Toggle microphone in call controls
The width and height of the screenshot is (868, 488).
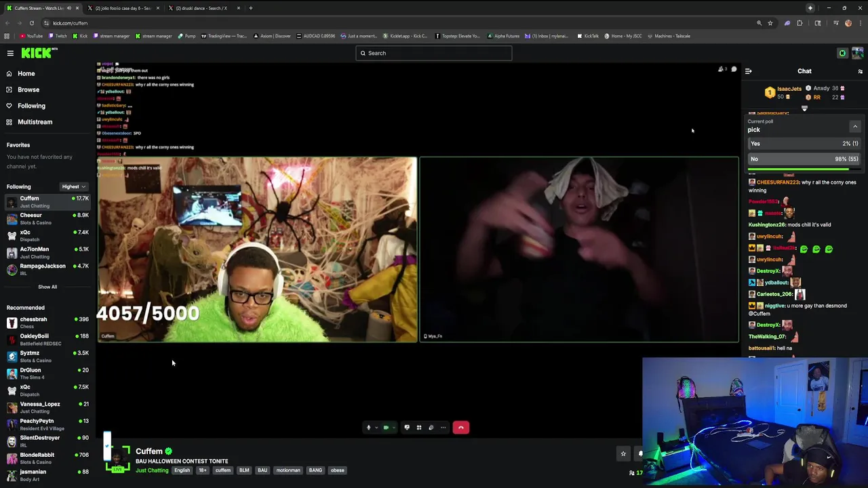(368, 428)
